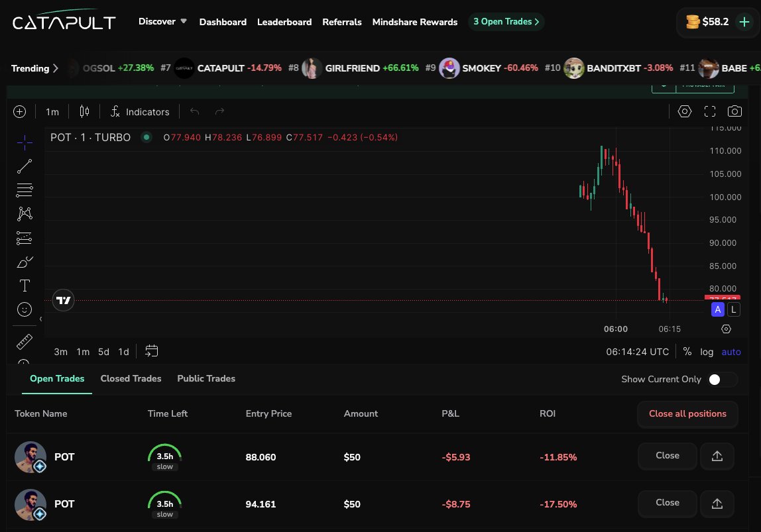
Task: Open the 1m interval dropdown
Action: [52, 112]
